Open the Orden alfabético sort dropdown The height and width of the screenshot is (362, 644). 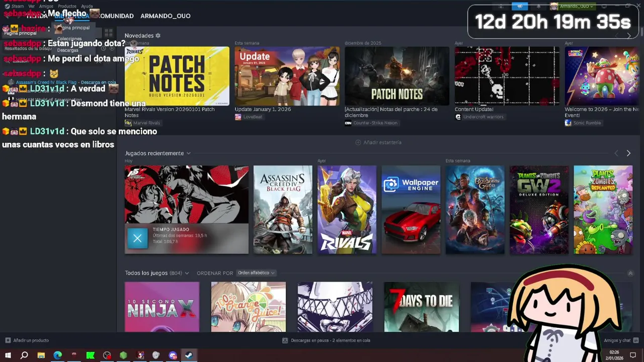[257, 273]
